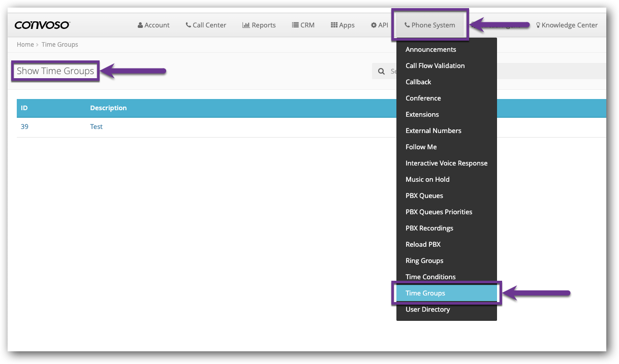Go to Home breadcrumb

[25, 45]
